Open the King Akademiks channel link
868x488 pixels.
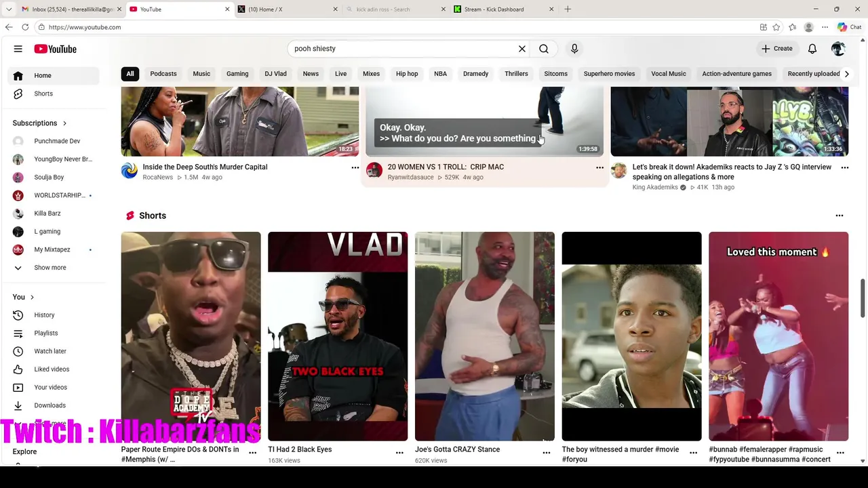tap(655, 187)
